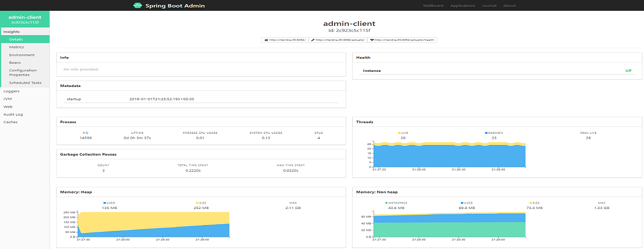
Task: Click the Spring Boot Admin logo icon
Action: click(x=138, y=6)
